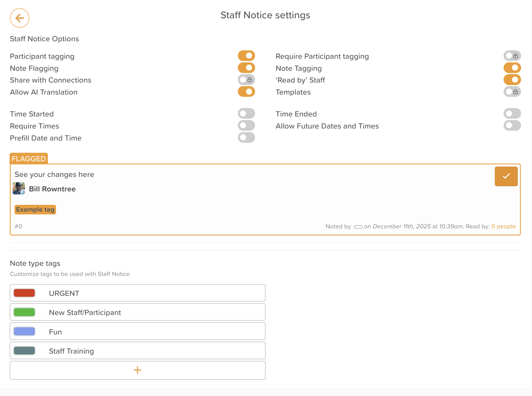Click the plus icon to add tag
The image size is (532, 396).
click(x=138, y=370)
